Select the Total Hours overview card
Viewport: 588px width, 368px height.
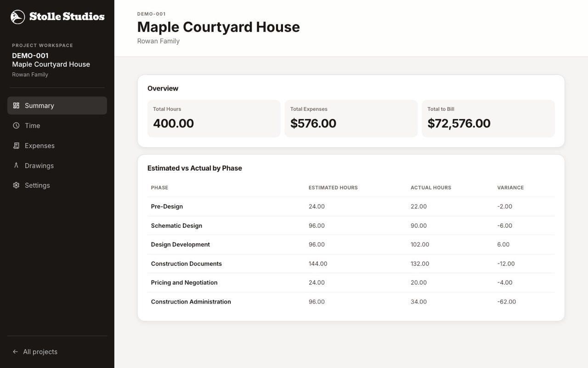pos(214,118)
